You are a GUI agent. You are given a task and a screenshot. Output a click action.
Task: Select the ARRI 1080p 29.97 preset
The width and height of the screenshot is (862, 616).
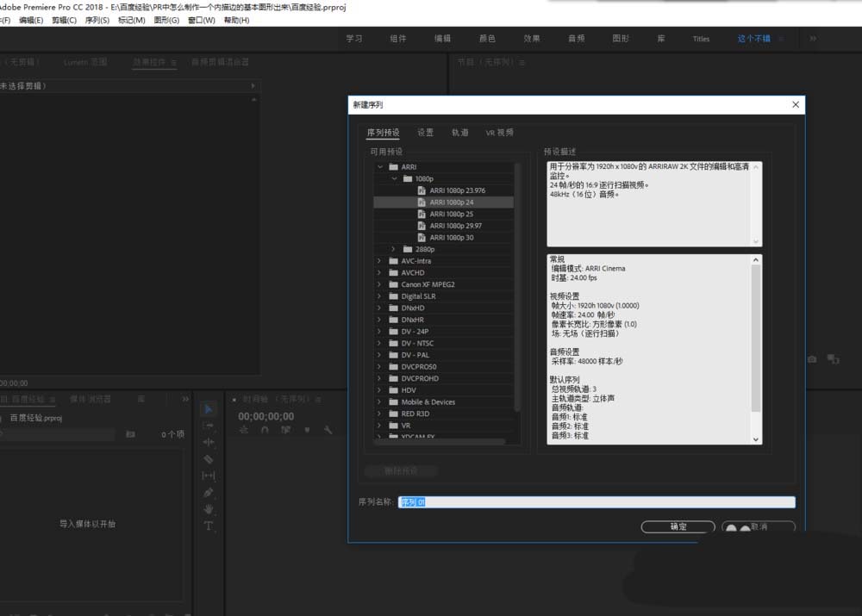pyautogui.click(x=444, y=226)
